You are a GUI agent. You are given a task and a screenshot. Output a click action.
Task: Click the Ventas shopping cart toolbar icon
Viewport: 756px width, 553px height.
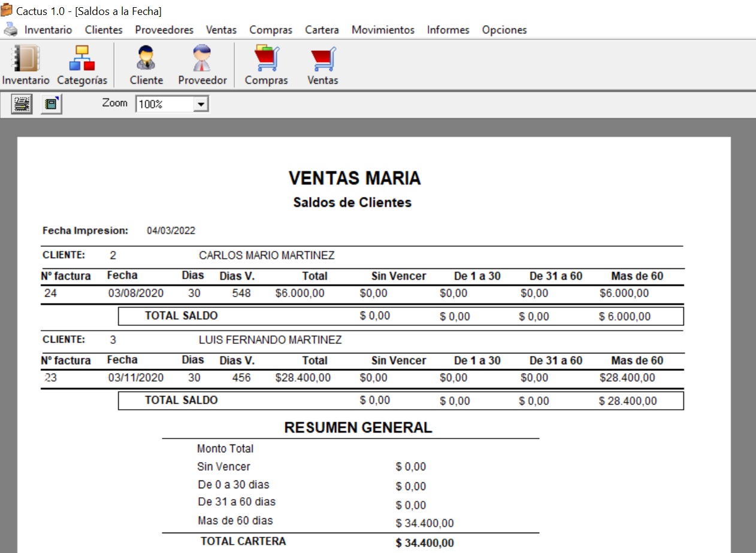tap(323, 59)
